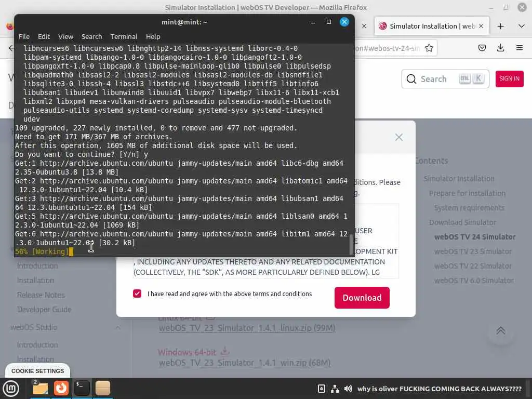The width and height of the screenshot is (532, 399).
Task: Open the Help menu in the terminal
Action: coord(153,37)
